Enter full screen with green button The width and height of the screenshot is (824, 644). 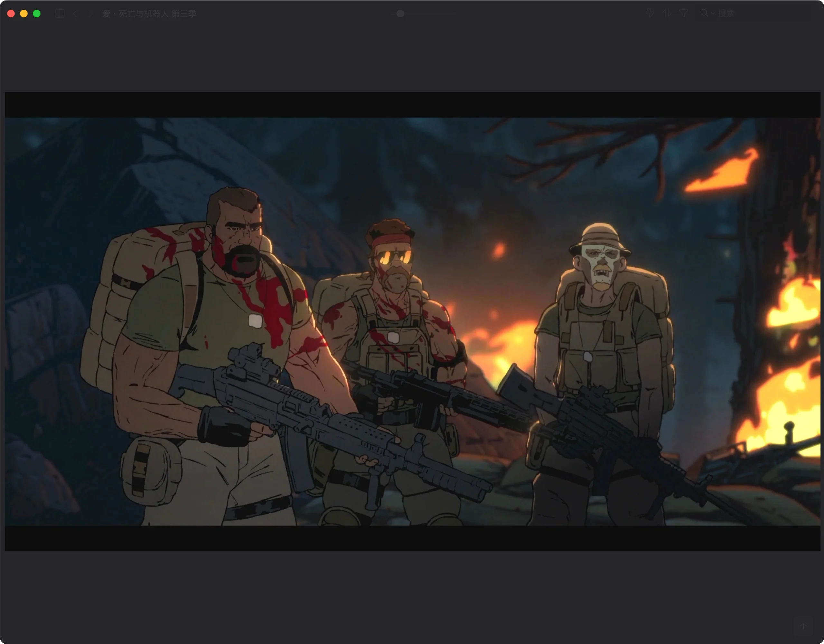pyautogui.click(x=37, y=14)
